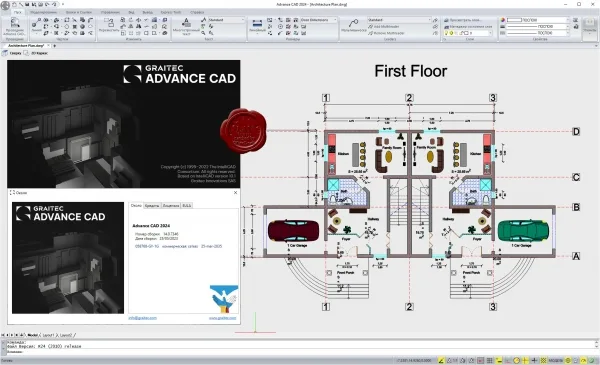Toggle the yellow circle polar tracking status icon

517,360
